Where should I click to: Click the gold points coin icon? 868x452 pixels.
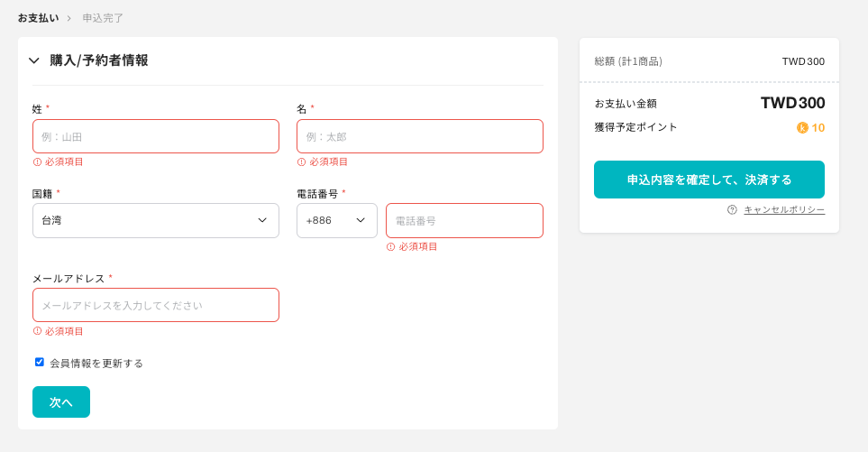click(x=802, y=128)
